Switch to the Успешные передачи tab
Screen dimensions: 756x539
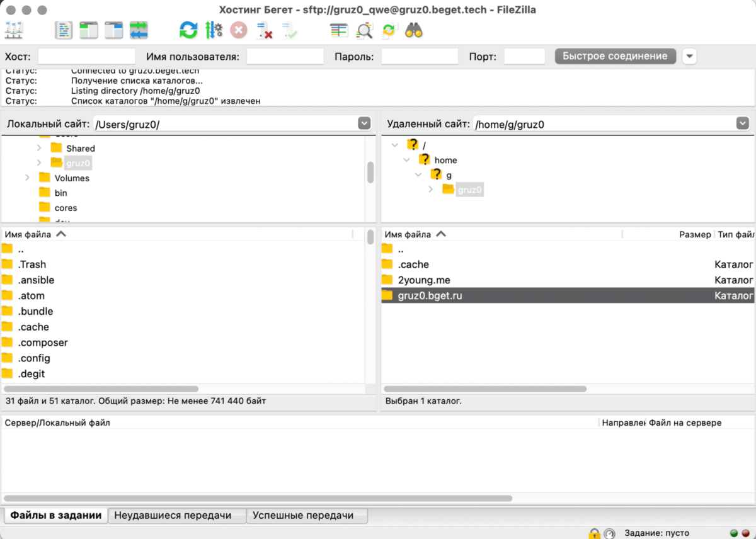(303, 515)
